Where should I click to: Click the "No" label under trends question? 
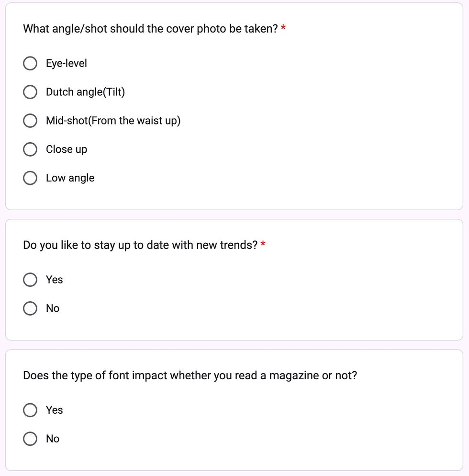coord(53,308)
